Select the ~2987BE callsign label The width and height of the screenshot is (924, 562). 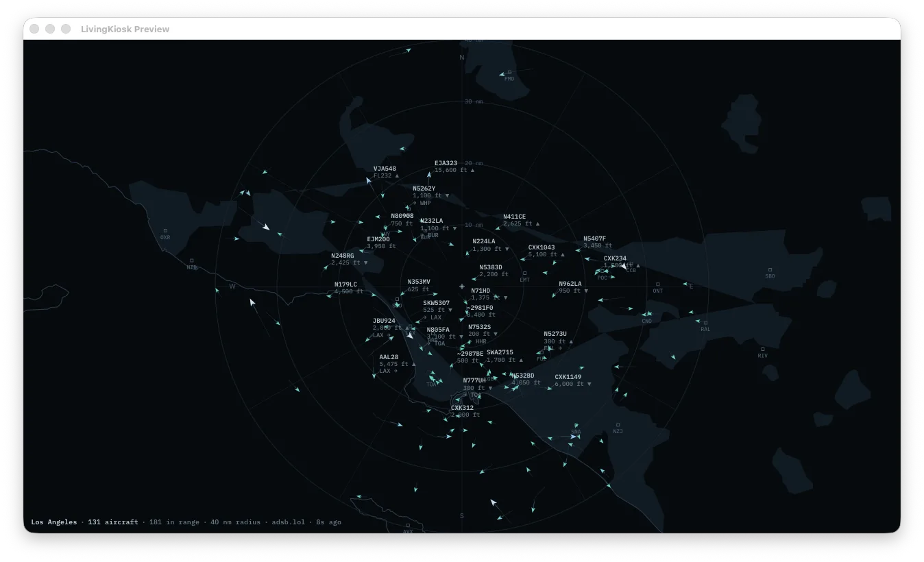click(470, 354)
